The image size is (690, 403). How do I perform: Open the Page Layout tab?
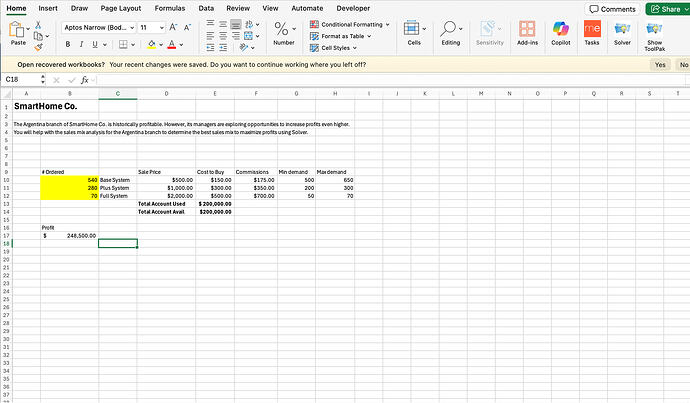121,8
